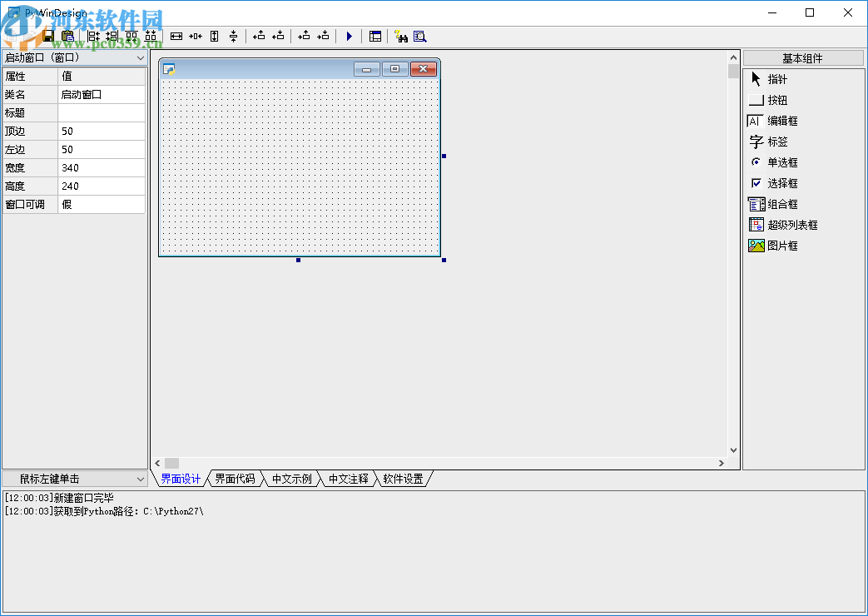
Task: Switch to the 界面代码 tab
Action: tap(235, 479)
